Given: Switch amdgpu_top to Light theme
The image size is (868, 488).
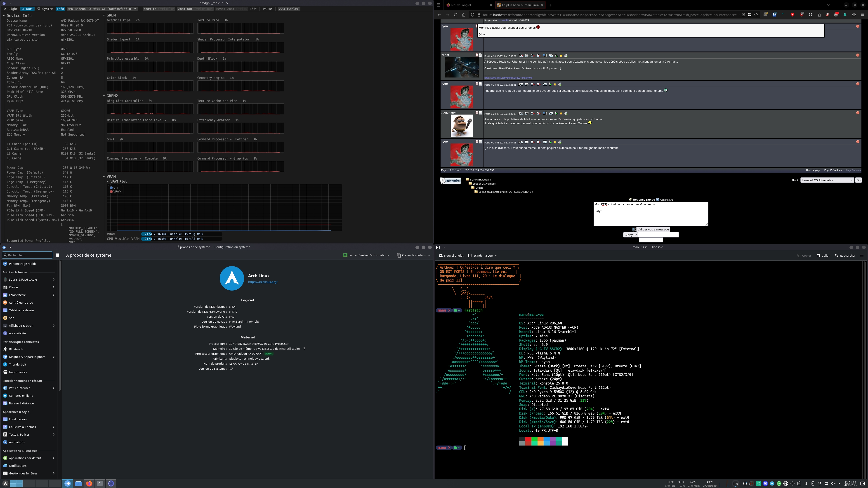Looking at the screenshot, I should click(11, 9).
